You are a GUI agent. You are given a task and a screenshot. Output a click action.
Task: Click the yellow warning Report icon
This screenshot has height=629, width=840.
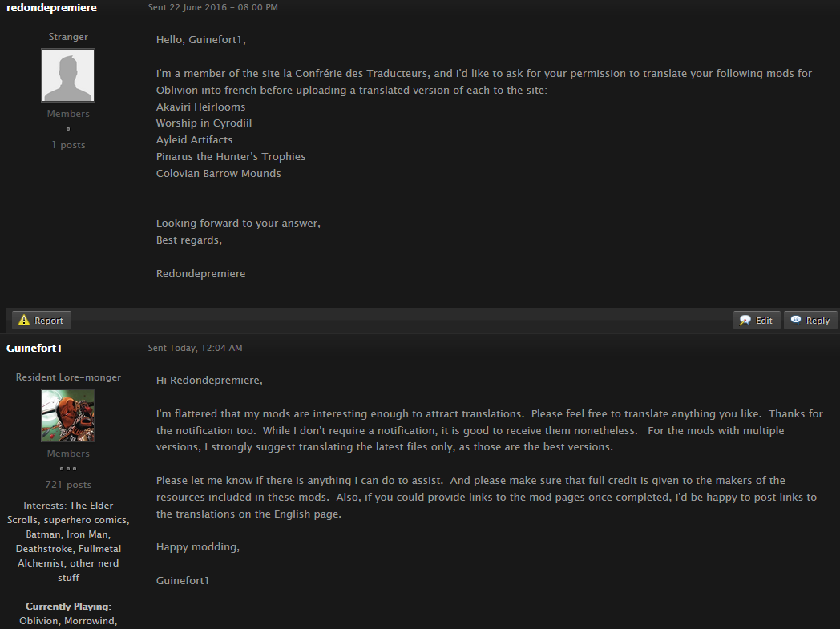24,321
